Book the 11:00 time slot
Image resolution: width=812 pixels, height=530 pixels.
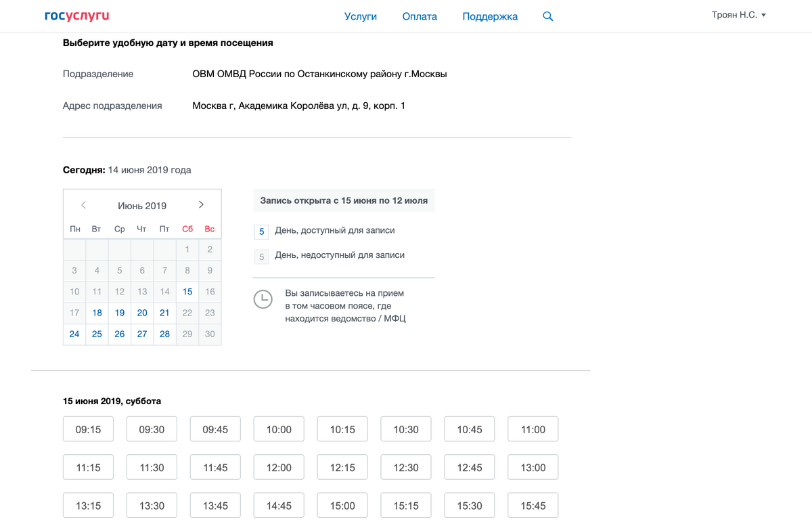pos(533,429)
